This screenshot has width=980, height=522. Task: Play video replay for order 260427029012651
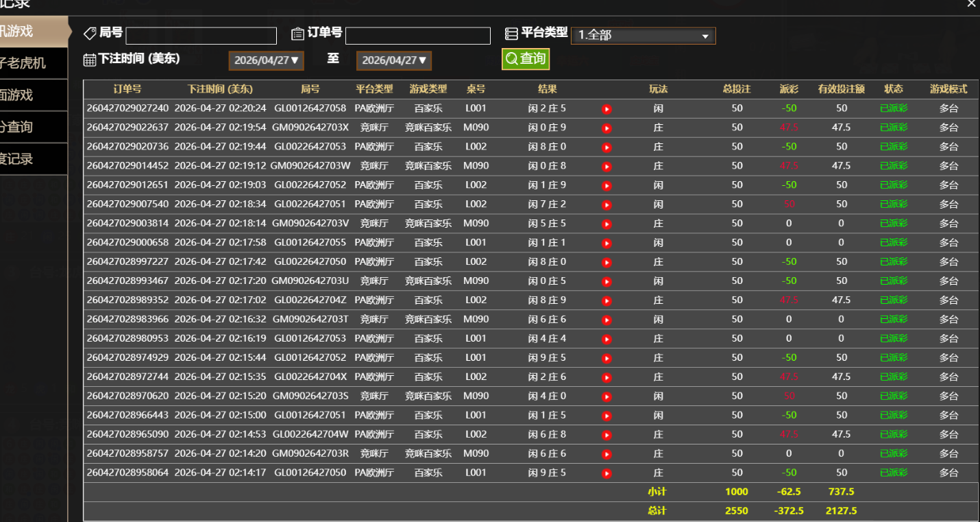(x=607, y=186)
